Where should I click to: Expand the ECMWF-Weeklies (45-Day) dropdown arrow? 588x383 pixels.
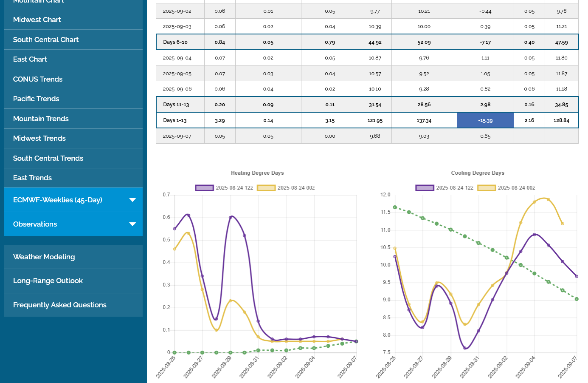[132, 200]
